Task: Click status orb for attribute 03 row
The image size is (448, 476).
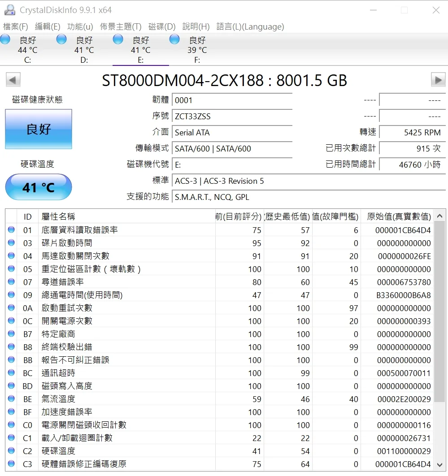Action: (11, 242)
